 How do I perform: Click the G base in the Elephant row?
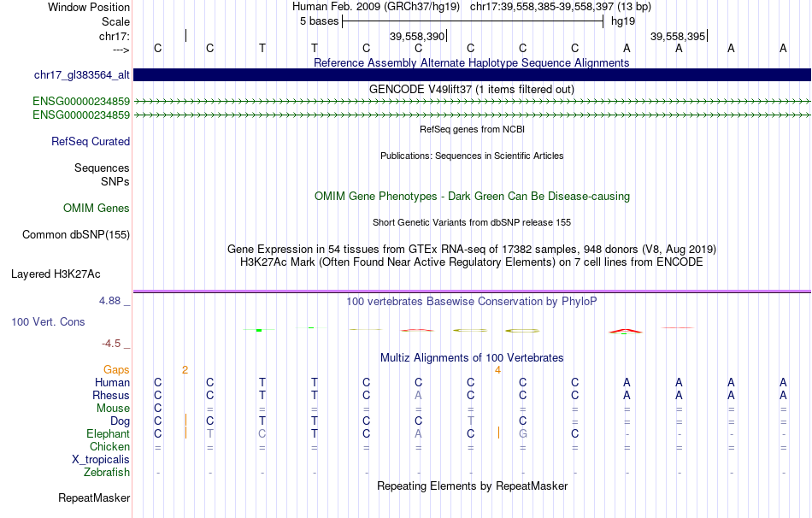click(523, 434)
